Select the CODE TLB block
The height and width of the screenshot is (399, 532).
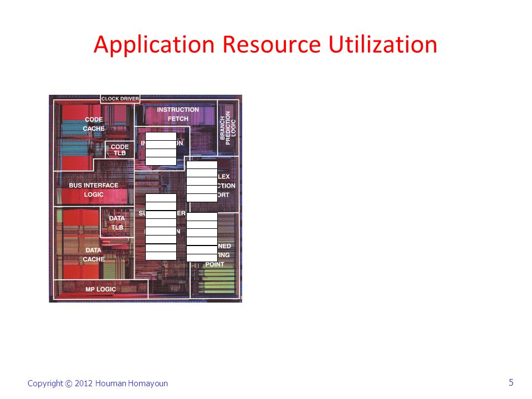(120, 150)
